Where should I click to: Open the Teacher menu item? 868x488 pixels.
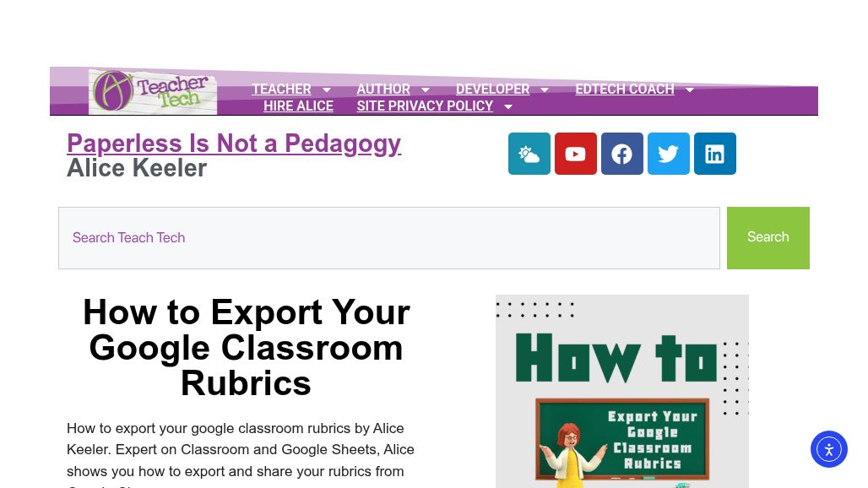pos(281,89)
